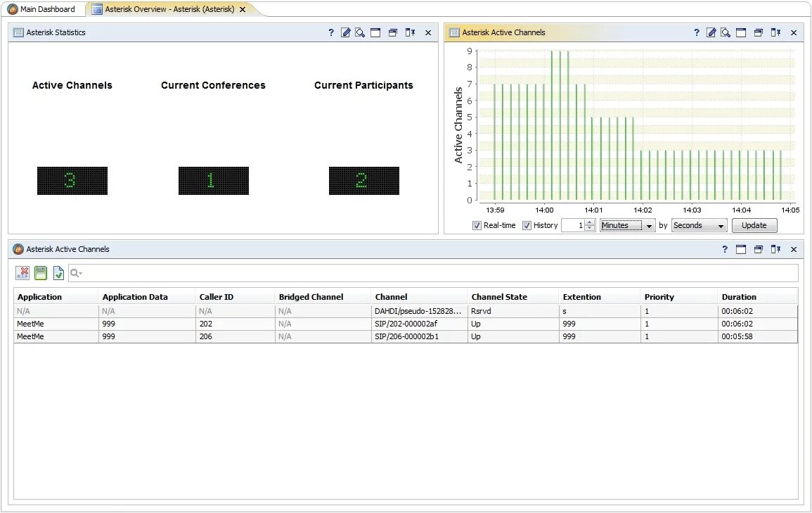Click magnifier icon in Active Channels chart header
Image resolution: width=812 pixels, height=513 pixels.
[x=726, y=32]
